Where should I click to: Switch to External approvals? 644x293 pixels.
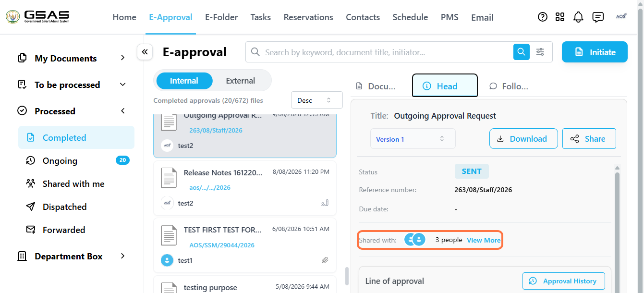click(x=241, y=81)
